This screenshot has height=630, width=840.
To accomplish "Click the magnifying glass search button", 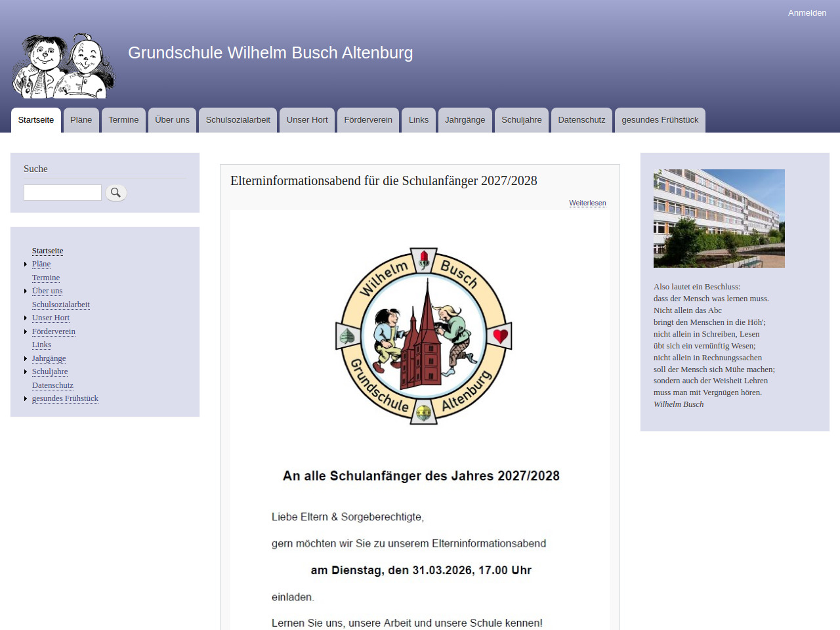I will (x=116, y=192).
